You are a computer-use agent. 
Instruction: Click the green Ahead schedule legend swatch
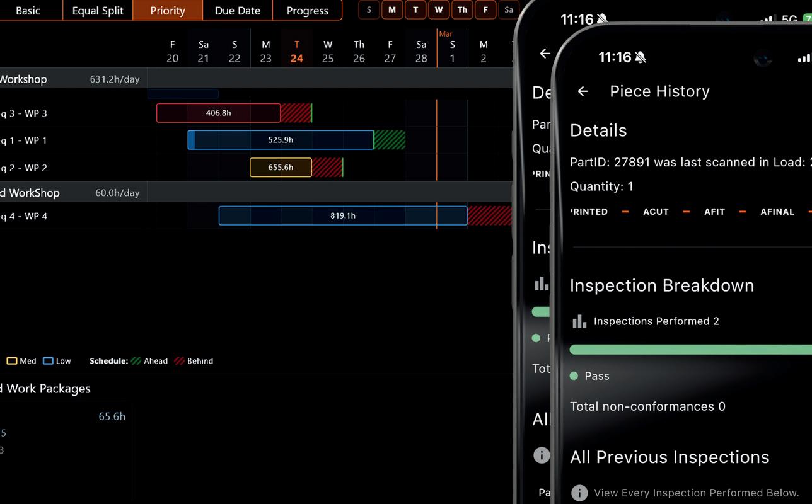(x=136, y=361)
